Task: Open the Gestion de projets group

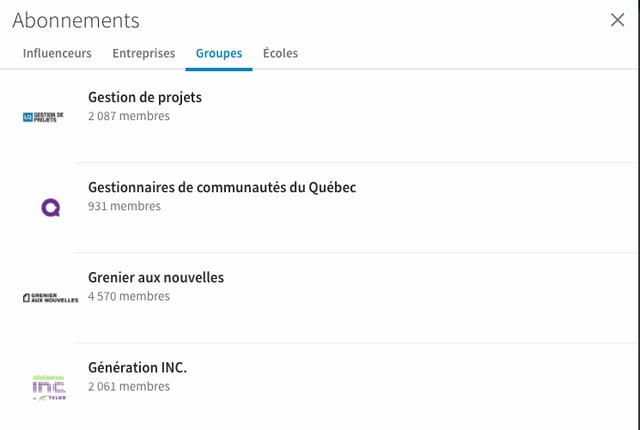Action: pos(145,97)
